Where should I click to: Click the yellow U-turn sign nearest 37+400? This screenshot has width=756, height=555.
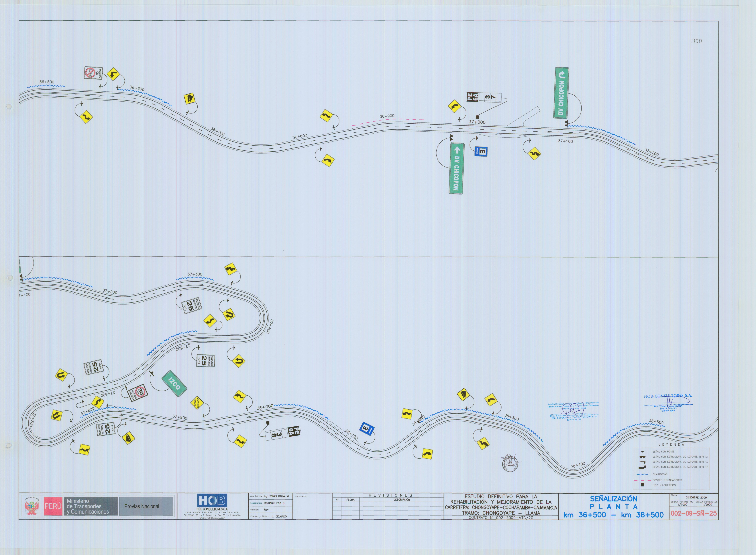pyautogui.click(x=229, y=314)
